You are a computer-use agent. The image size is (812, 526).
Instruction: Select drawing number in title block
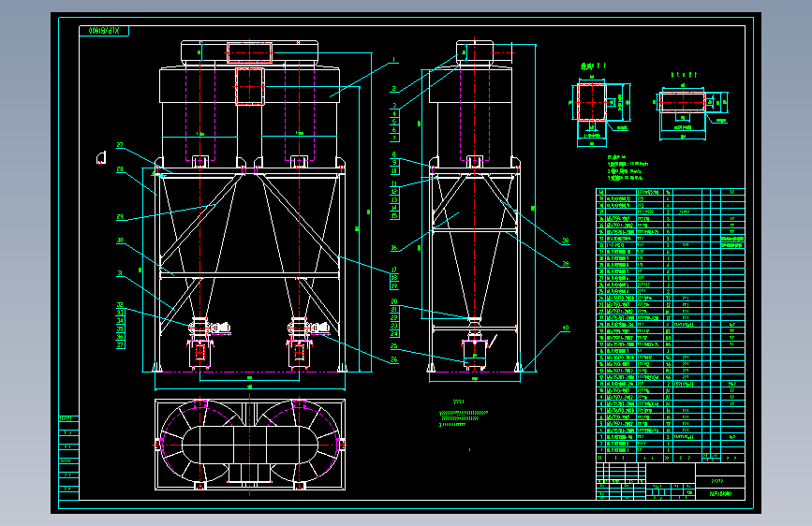(x=720, y=494)
